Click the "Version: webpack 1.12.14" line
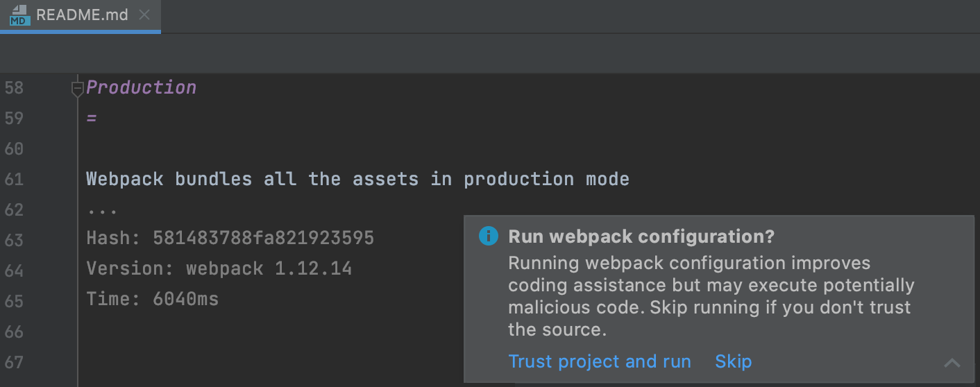This screenshot has width=980, height=387. tap(219, 269)
